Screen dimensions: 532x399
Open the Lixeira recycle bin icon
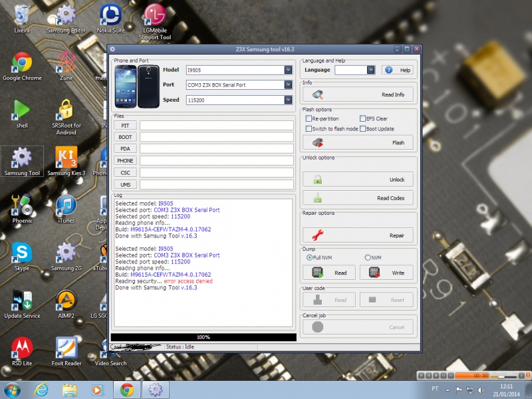coord(22,19)
